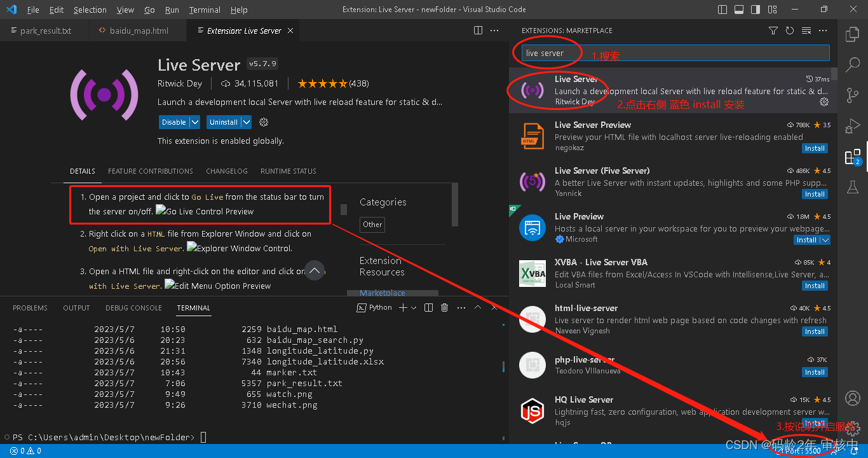Open the Explorer view in the activity bar

click(852, 34)
